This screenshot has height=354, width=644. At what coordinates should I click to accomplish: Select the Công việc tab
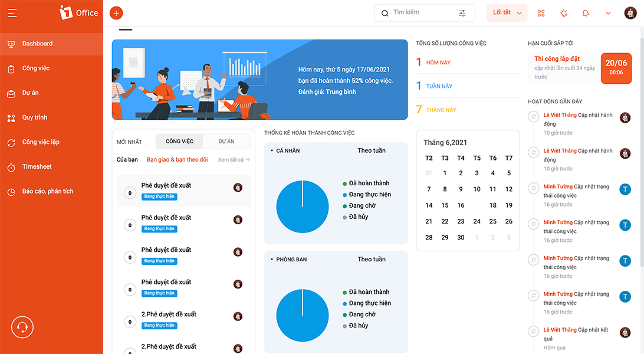[179, 141]
